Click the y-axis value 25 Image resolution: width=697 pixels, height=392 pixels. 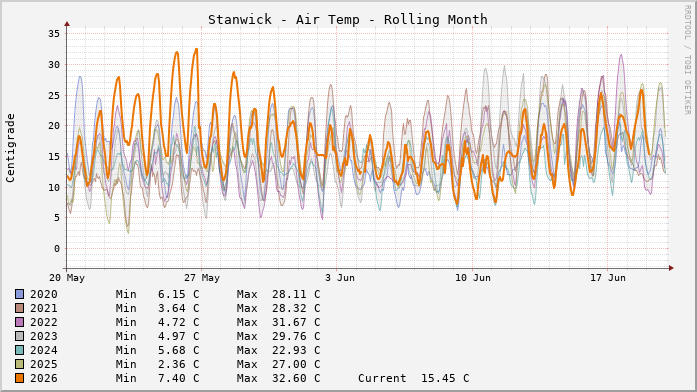coord(54,95)
